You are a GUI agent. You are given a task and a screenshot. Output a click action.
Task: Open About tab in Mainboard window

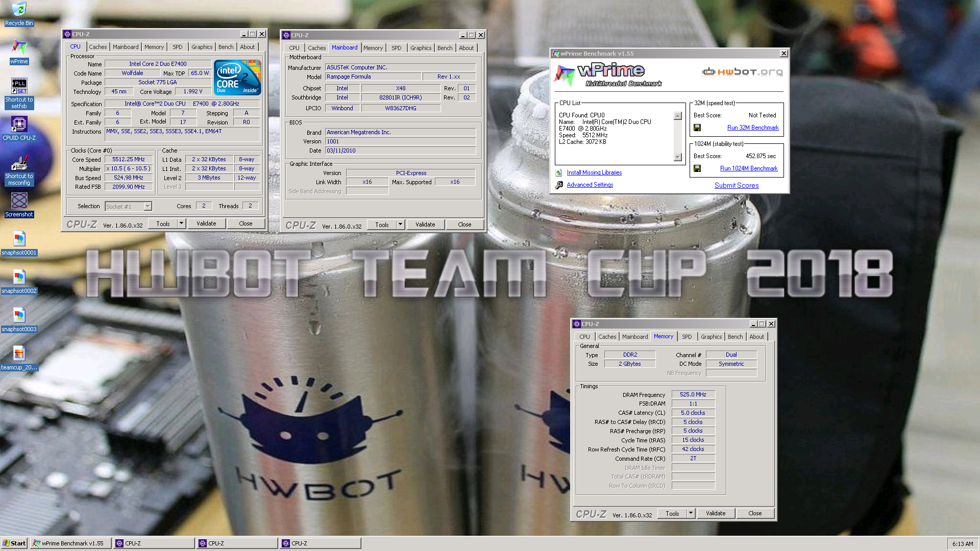pos(466,48)
